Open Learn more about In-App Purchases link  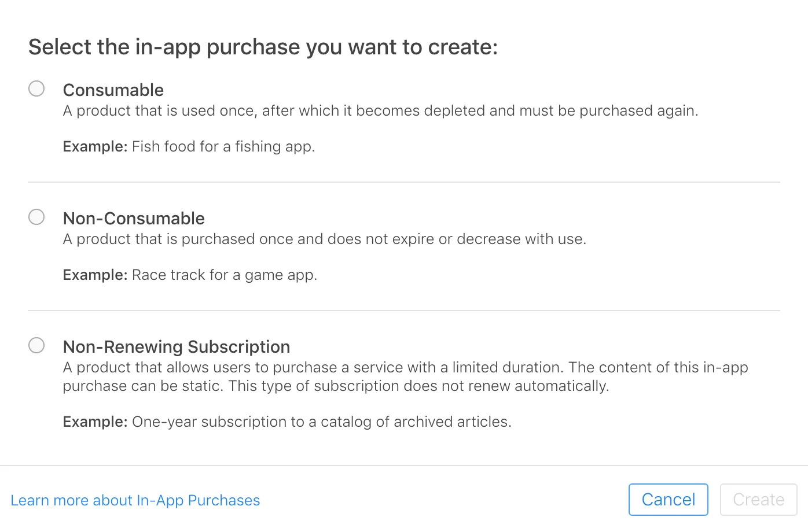pos(135,500)
